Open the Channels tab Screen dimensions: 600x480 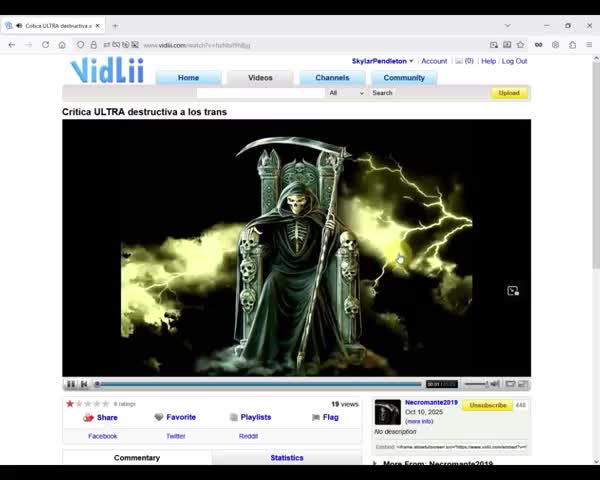pyautogui.click(x=332, y=78)
